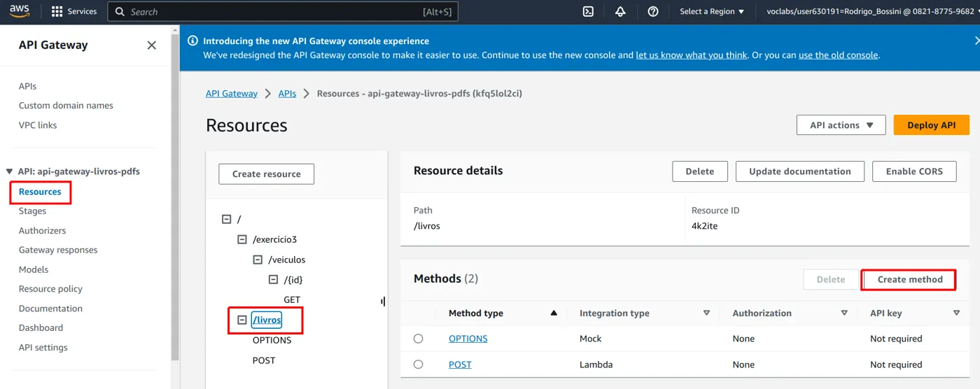Open Models in the sidebar
Viewport: 980px width, 389px height.
pos(34,269)
